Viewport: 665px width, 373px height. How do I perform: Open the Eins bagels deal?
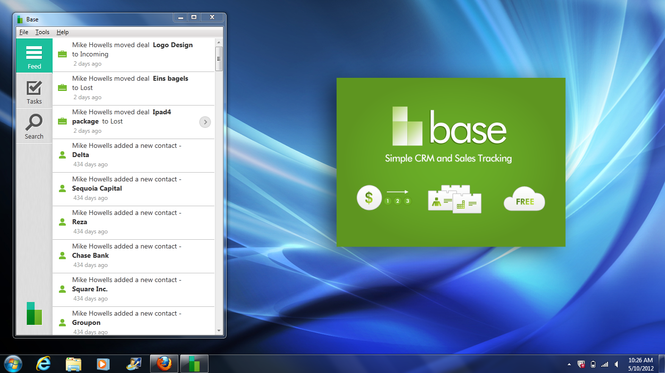coord(170,79)
